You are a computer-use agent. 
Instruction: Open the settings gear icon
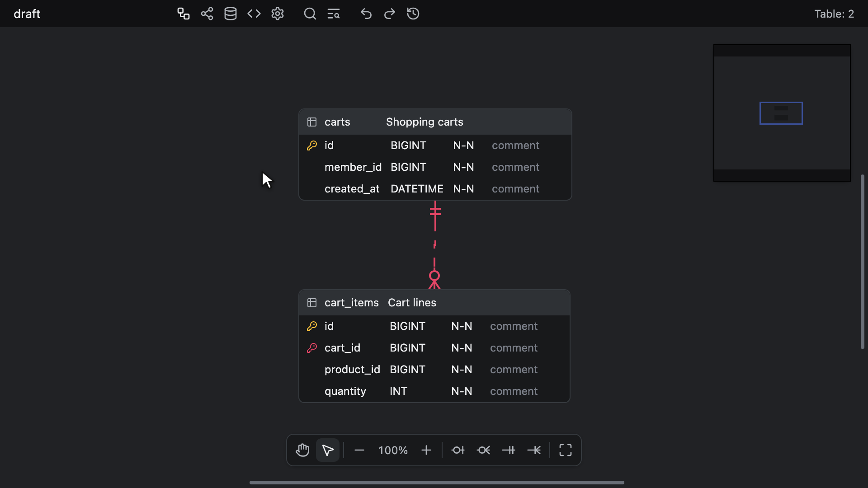coord(278,14)
